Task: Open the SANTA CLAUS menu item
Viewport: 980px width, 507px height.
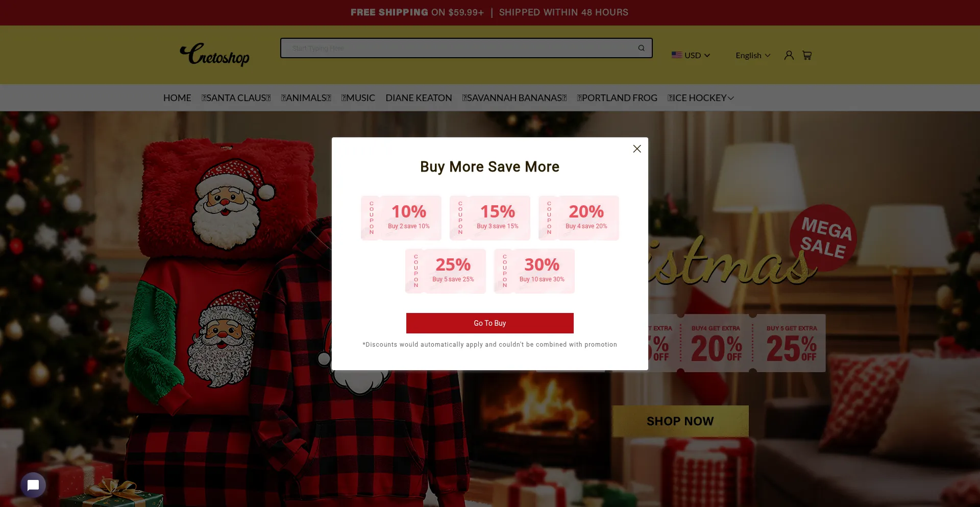Action: coord(236,98)
